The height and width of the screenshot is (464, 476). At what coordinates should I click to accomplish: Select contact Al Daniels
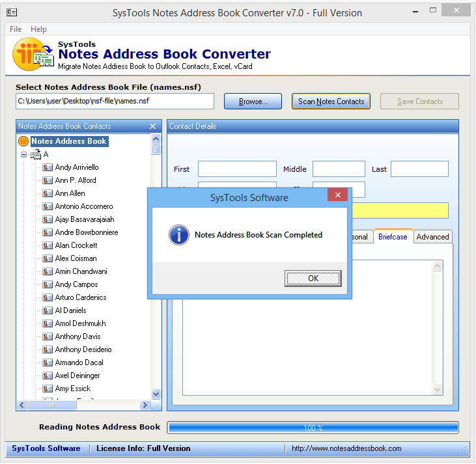click(x=71, y=310)
